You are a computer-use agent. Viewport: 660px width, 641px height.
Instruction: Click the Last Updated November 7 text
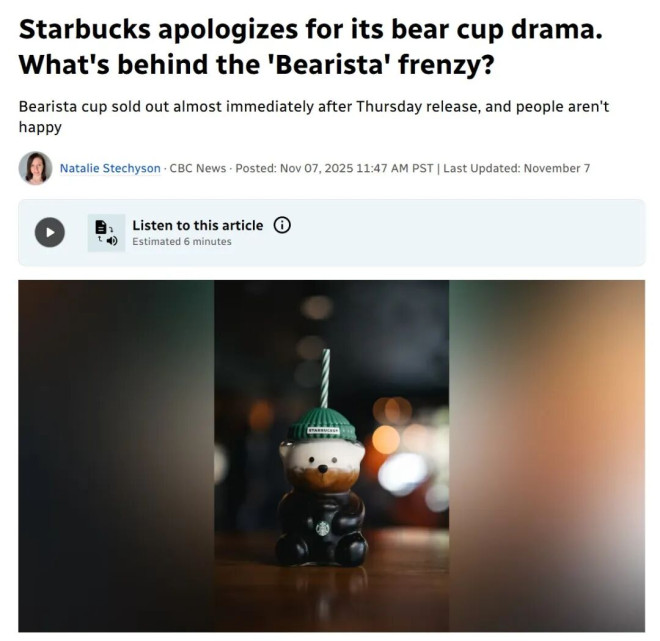pyautogui.click(x=516, y=168)
